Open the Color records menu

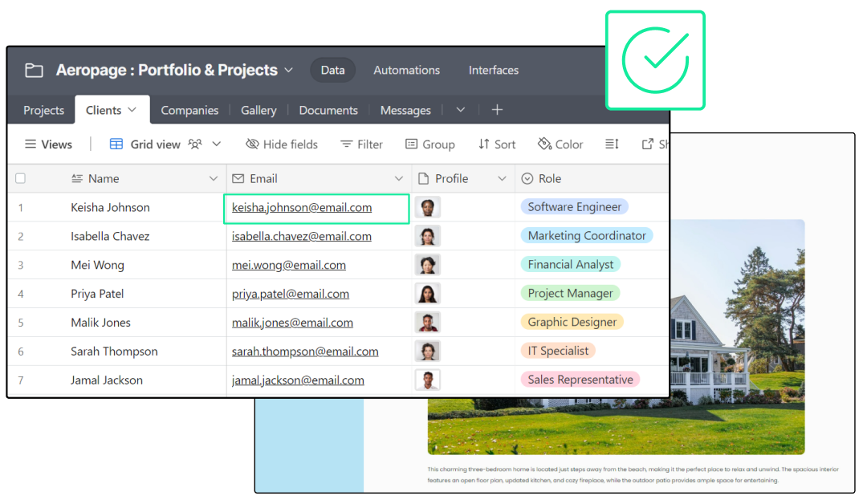[x=560, y=144]
